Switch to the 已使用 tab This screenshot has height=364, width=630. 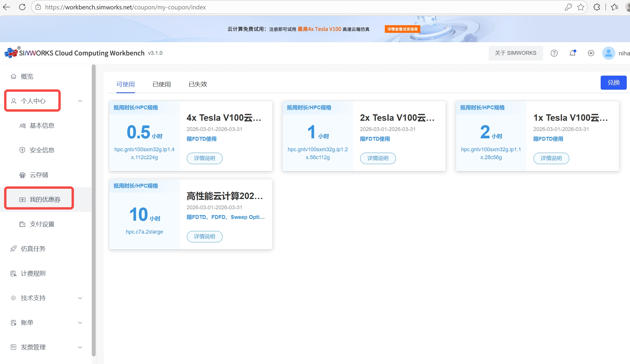click(162, 84)
